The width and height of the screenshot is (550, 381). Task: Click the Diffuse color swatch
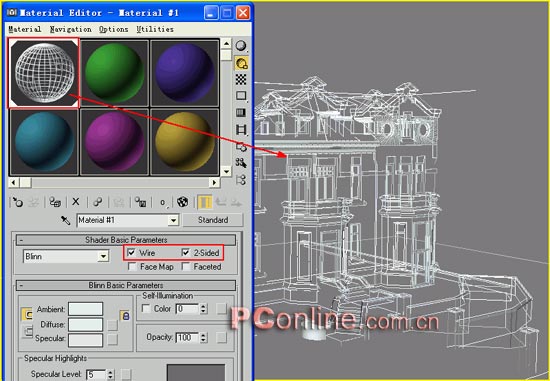coord(86,325)
